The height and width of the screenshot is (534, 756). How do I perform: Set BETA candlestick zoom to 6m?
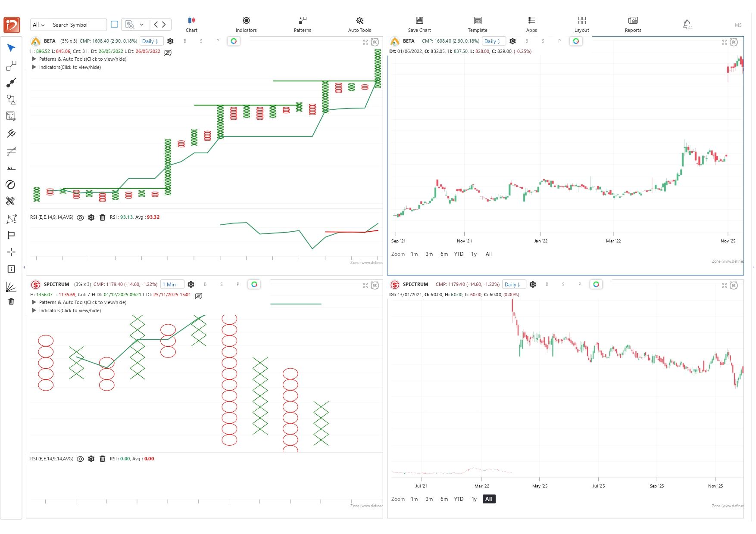coord(444,254)
